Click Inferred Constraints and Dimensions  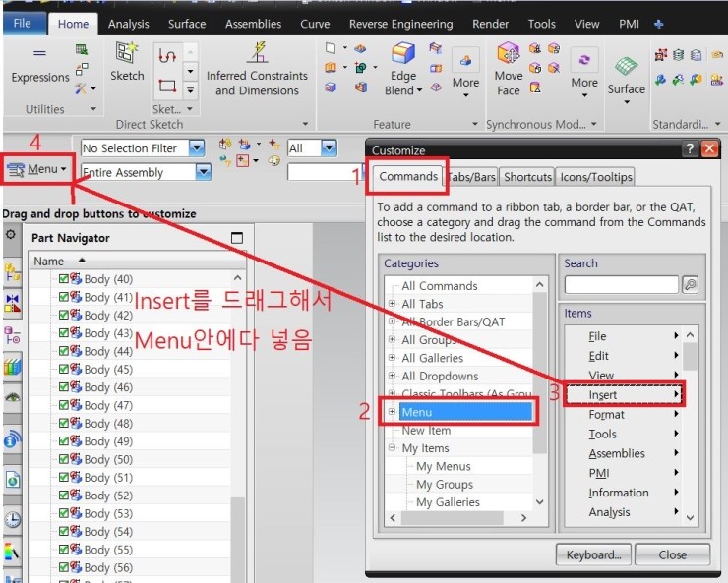(257, 69)
